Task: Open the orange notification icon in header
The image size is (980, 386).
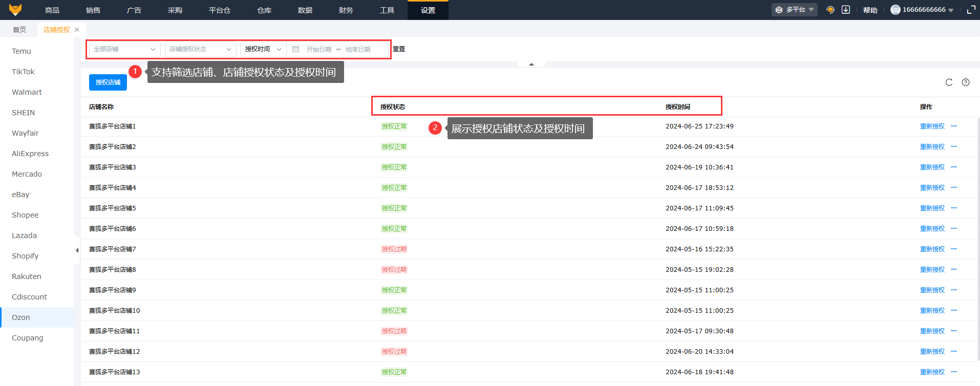Action: [830, 10]
